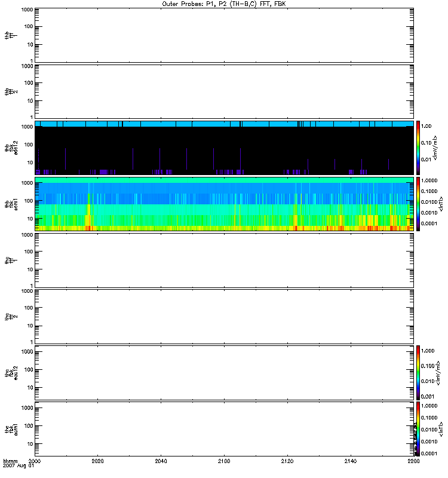
Task: Click the 2000 time axis label
Action: point(35,462)
